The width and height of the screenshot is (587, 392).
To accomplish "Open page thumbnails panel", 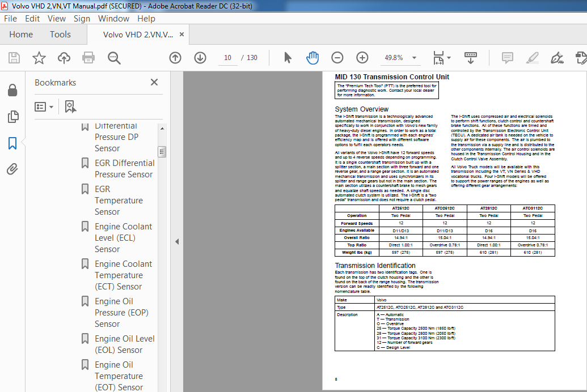I will pyautogui.click(x=12, y=117).
